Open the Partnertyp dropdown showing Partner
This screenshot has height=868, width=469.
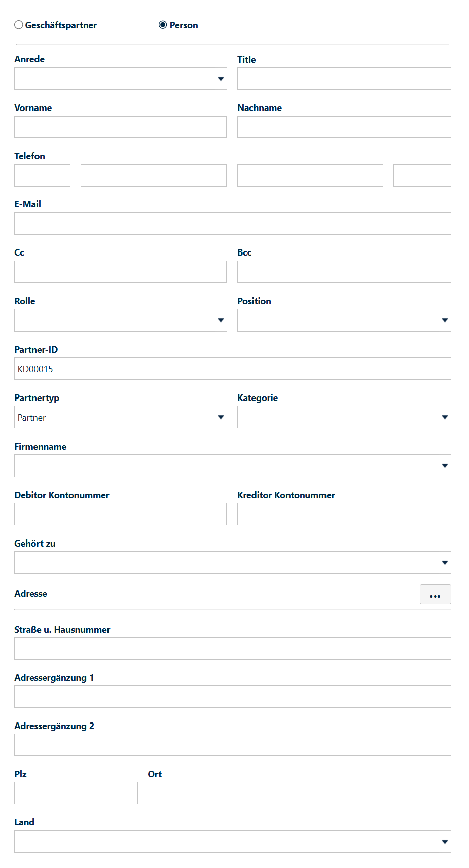pyautogui.click(x=121, y=417)
